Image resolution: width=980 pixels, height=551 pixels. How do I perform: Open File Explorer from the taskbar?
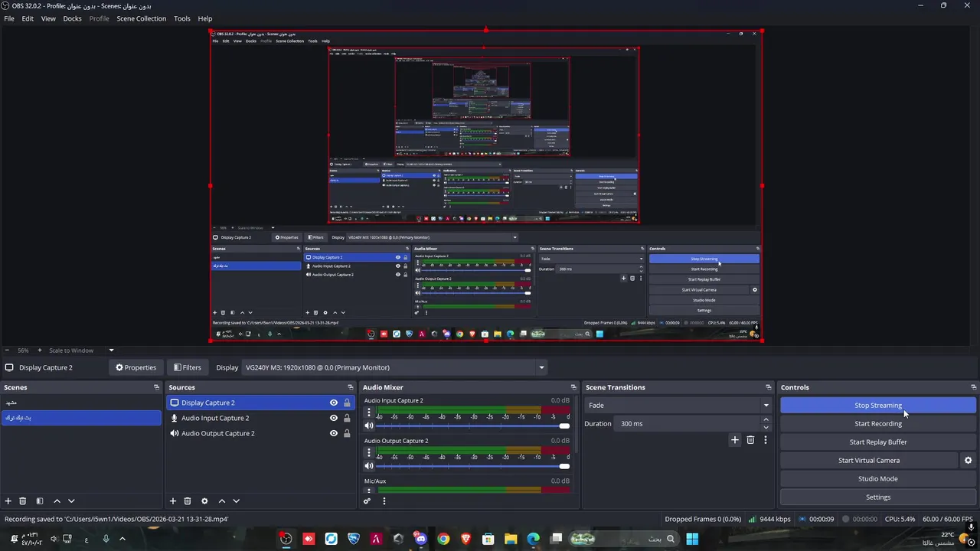click(x=511, y=539)
